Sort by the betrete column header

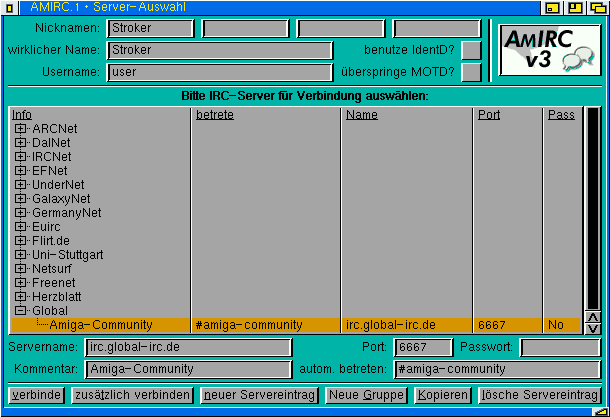[215, 115]
